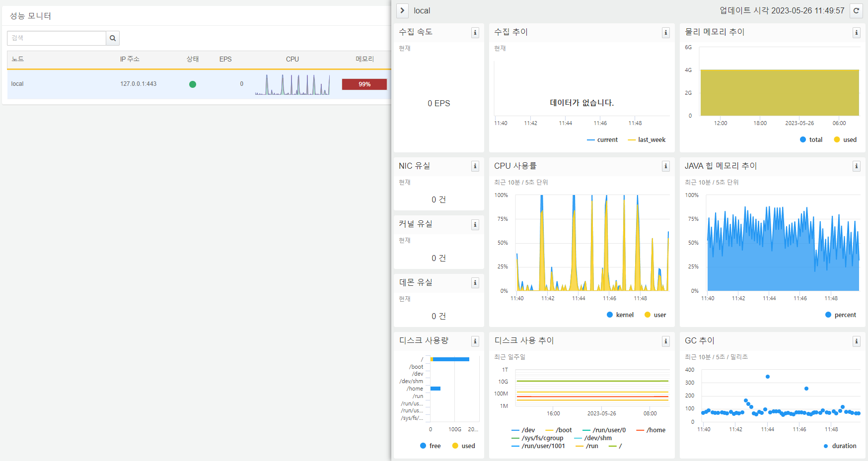This screenshot has width=868, height=461.
Task: Toggle used series in physical memory legend
Action: [845, 140]
